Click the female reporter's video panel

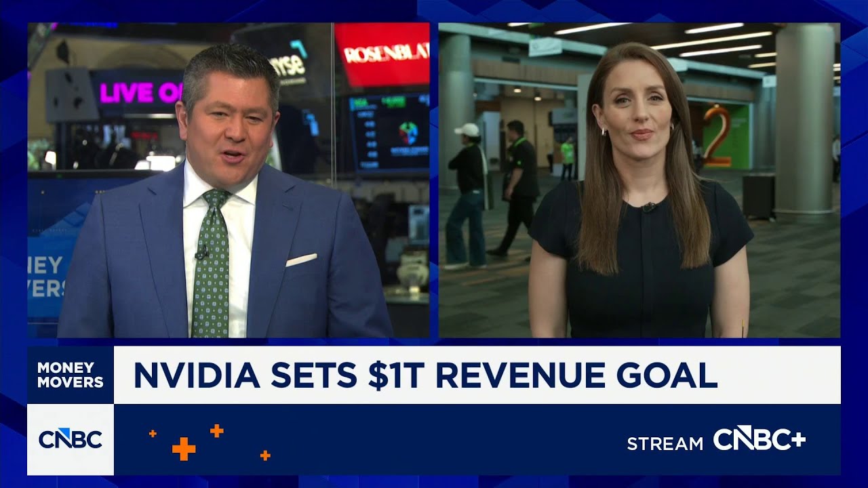[639, 180]
